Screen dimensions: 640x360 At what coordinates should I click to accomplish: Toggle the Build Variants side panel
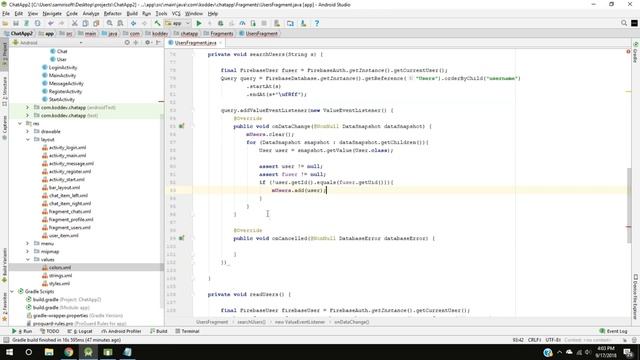click(4, 264)
